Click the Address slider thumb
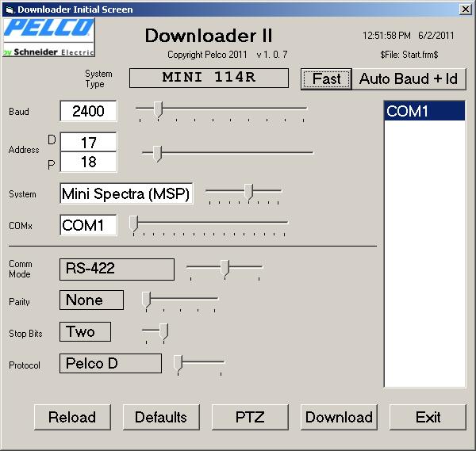Viewport: 476px width, 451px height. [157, 154]
